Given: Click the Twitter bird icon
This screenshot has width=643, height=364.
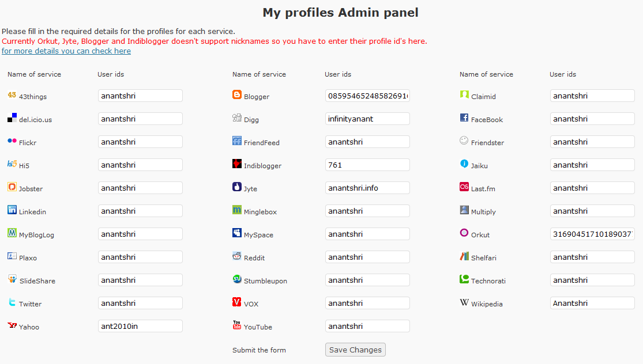Looking at the screenshot, I should click(x=12, y=302).
